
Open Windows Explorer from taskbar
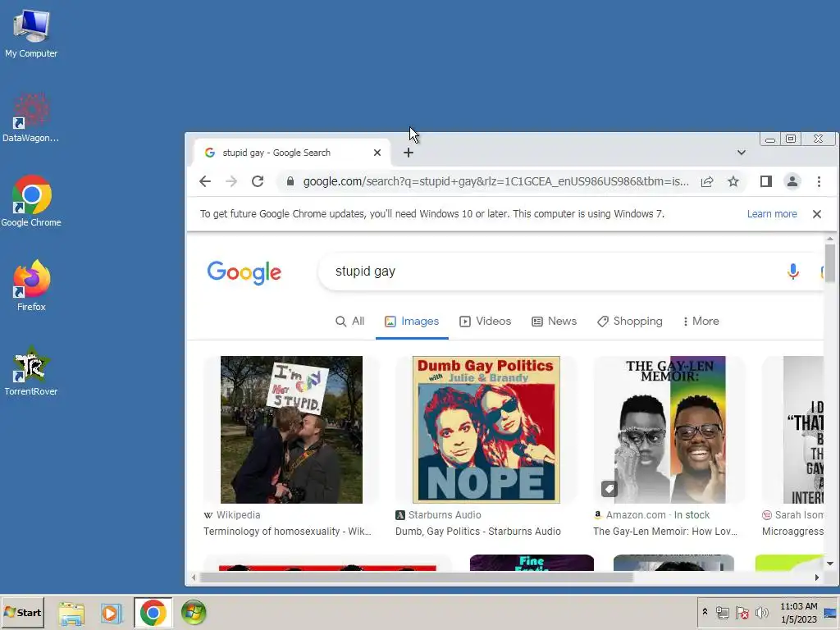71,612
